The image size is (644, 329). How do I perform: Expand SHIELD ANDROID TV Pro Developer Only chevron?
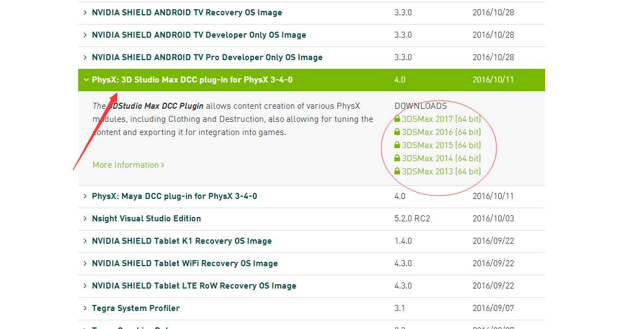(85, 57)
